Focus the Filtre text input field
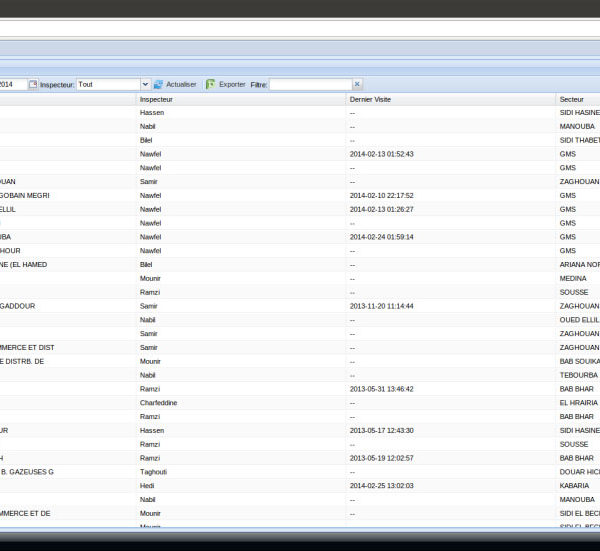This screenshot has width=600, height=551. tap(310, 85)
